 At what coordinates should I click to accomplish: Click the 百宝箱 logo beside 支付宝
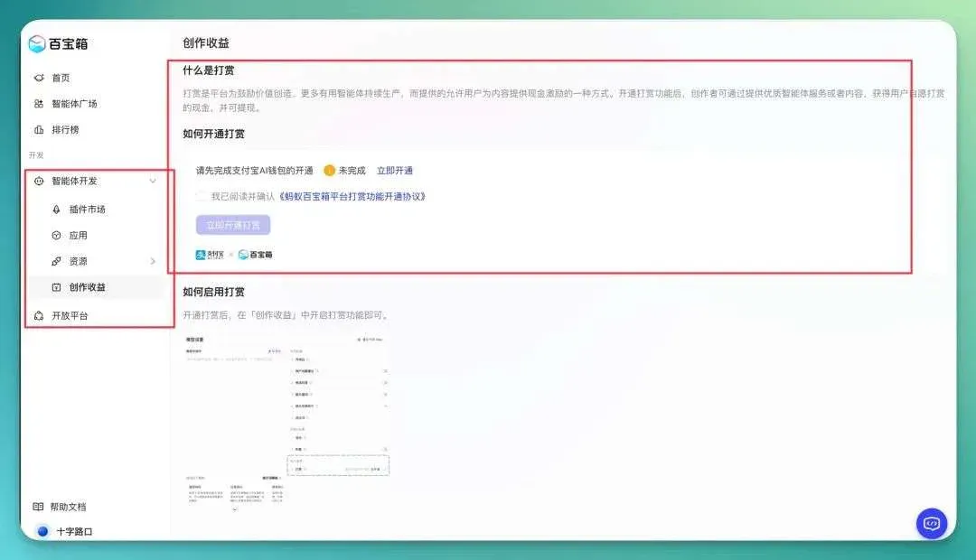255,255
